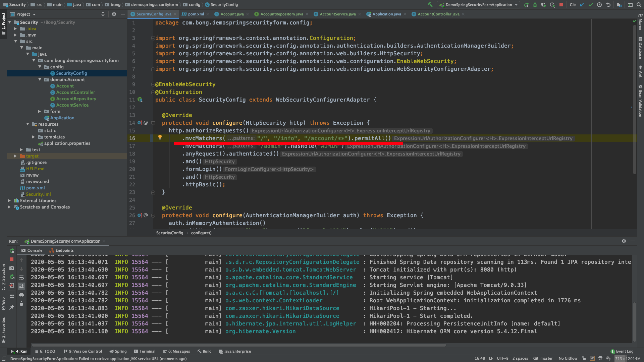Collapse the resources folder in tree
The image size is (644, 362).
click(x=28, y=124)
